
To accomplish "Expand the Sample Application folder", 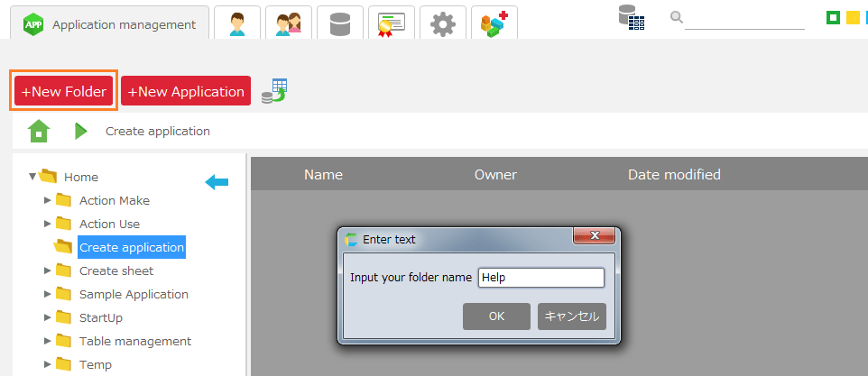I will pyautogui.click(x=48, y=294).
